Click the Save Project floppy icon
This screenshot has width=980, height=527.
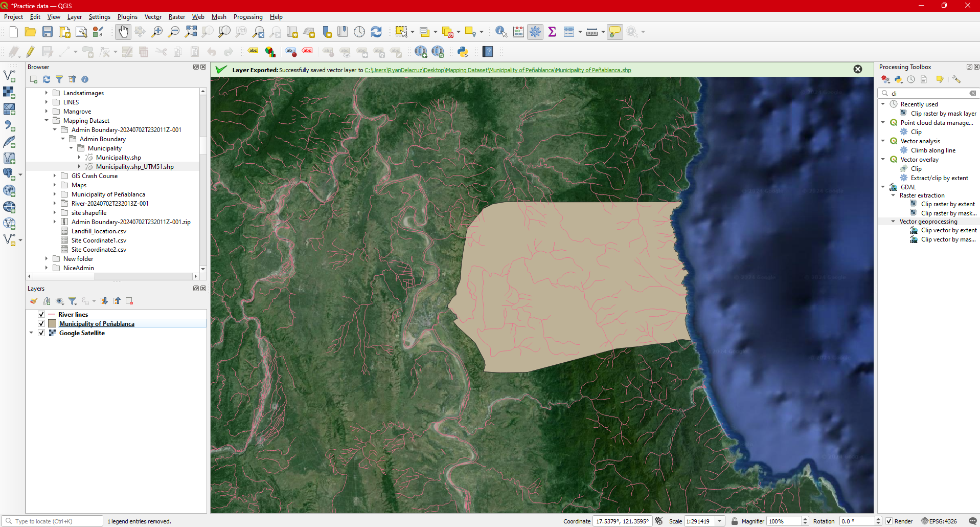pos(48,32)
